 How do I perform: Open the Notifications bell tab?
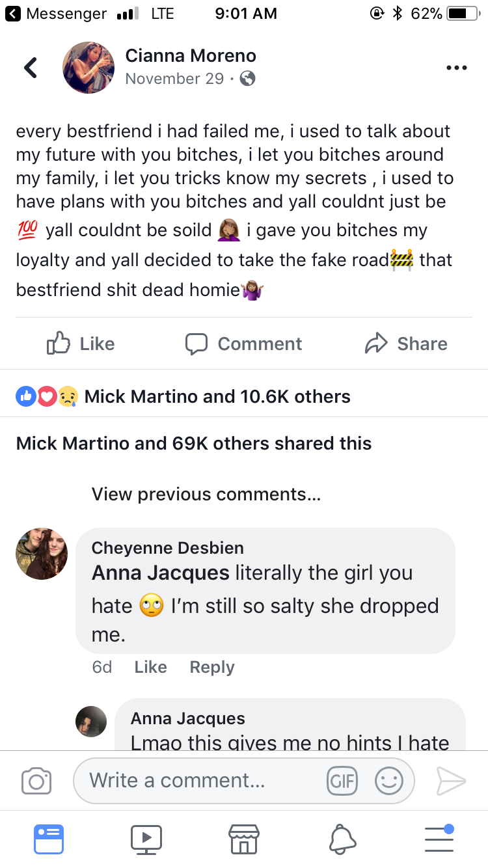point(342,839)
